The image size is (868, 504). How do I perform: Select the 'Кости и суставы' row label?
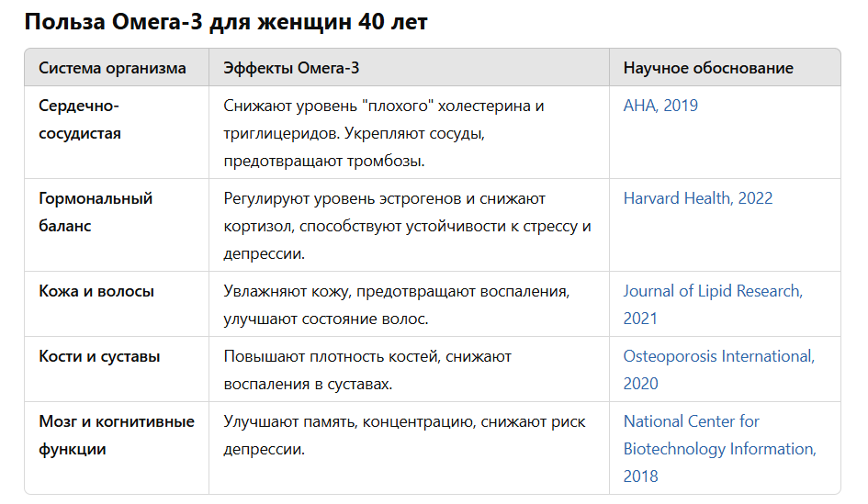pyautogui.click(x=99, y=356)
